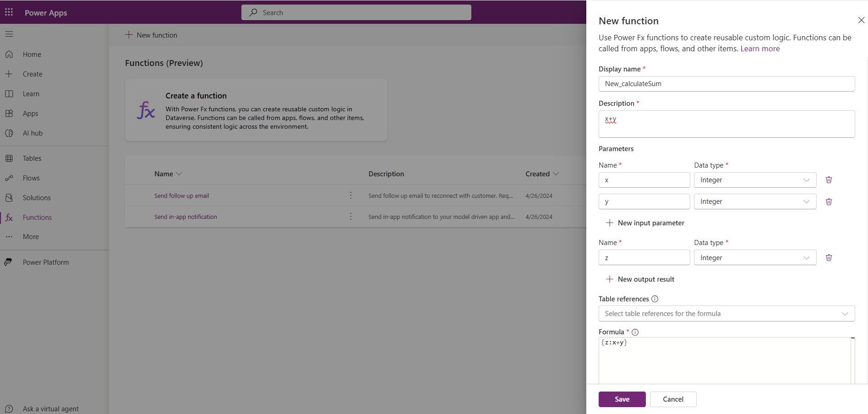Open Tables from the left sidebar
Viewport: 868px width, 414px height.
coord(32,158)
